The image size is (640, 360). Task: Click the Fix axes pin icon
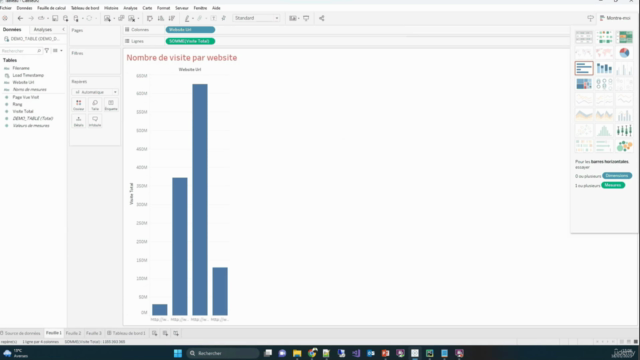pos(224,18)
